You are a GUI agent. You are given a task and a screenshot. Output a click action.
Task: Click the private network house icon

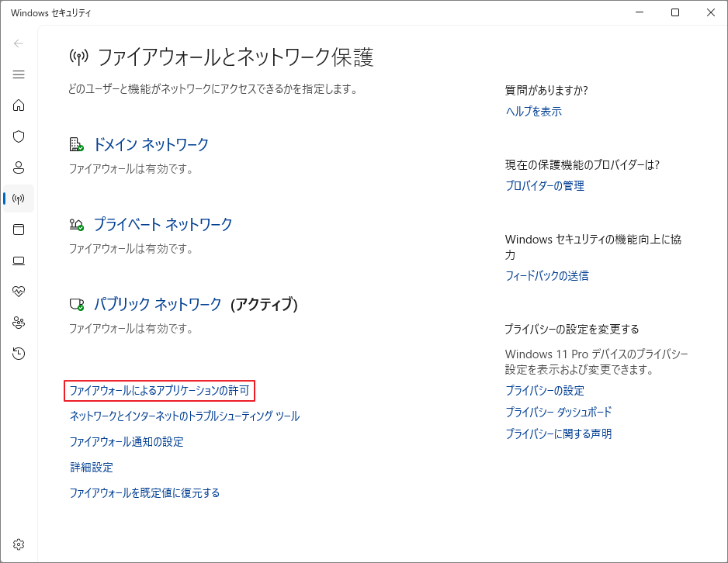pyautogui.click(x=76, y=224)
